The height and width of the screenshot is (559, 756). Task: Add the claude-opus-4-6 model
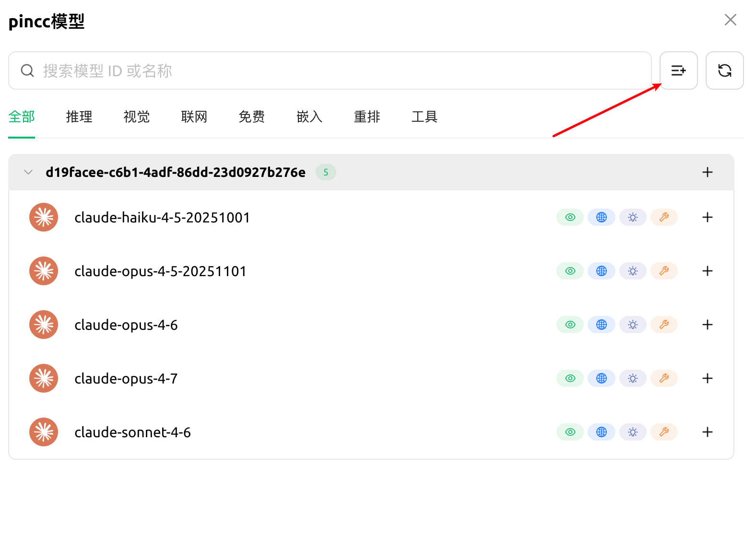click(x=708, y=325)
